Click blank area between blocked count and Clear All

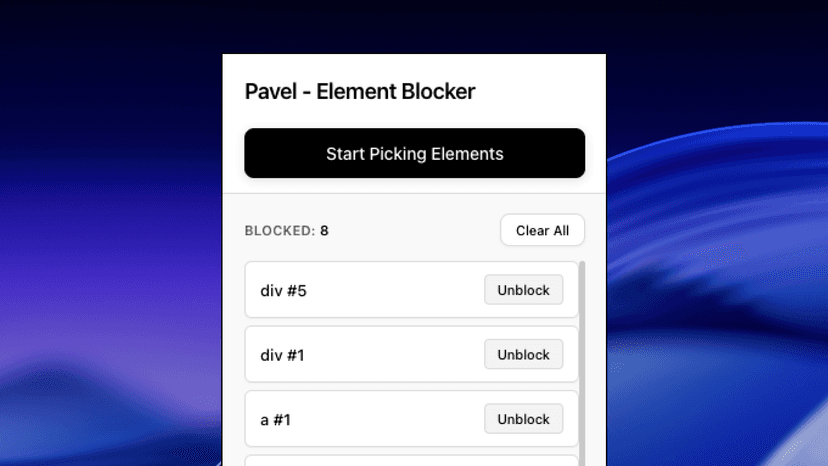(415, 231)
